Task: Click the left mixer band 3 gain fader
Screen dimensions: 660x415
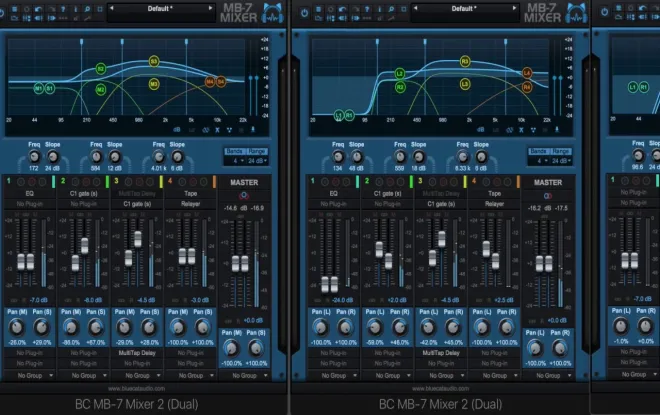Action: point(129,258)
